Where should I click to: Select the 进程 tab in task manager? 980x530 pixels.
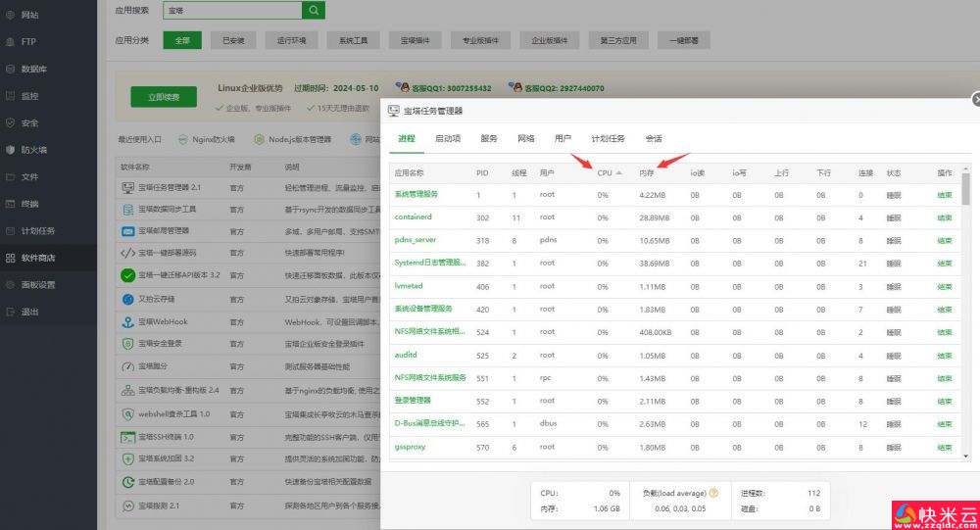[x=407, y=138]
